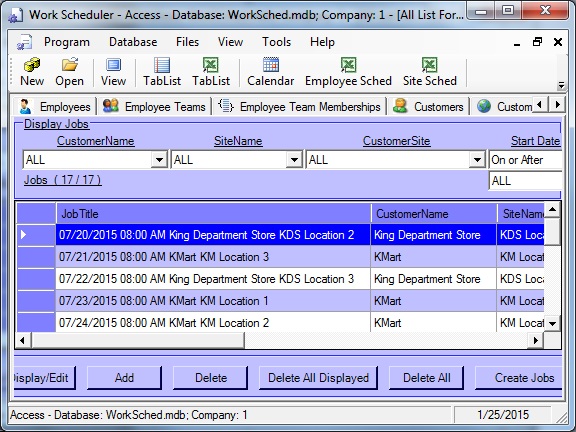Expand the CustomerSite ALL dropdown
576x432 pixels.
(x=477, y=160)
